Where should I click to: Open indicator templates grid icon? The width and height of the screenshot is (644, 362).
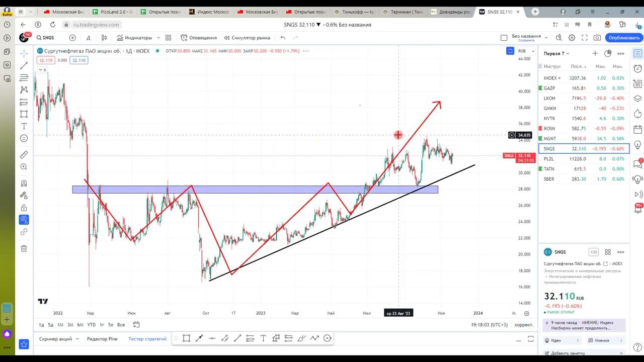pos(169,38)
